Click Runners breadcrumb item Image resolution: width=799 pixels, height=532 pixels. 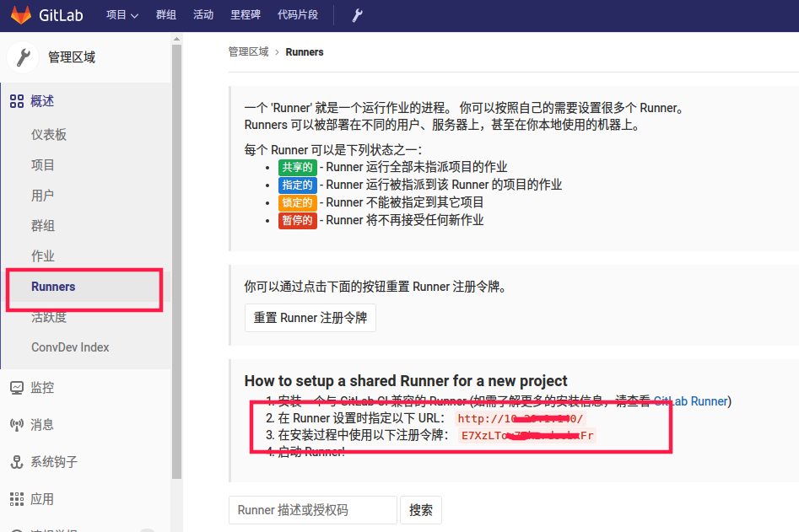click(x=305, y=52)
